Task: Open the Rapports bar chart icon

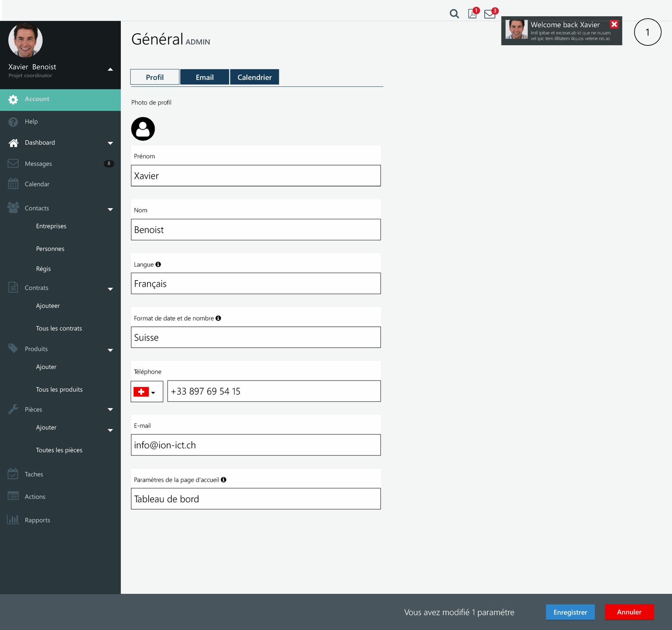Action: 13,520
